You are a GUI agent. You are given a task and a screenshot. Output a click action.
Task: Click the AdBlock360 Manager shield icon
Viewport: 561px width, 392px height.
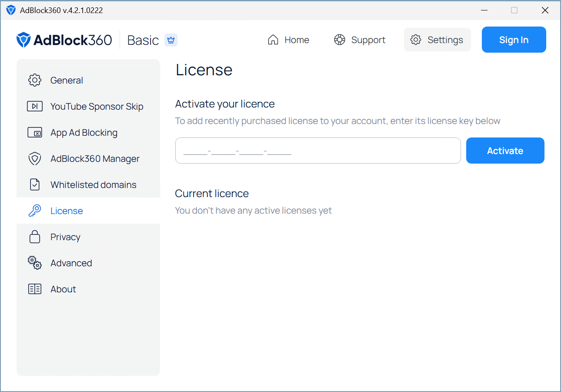[35, 159]
